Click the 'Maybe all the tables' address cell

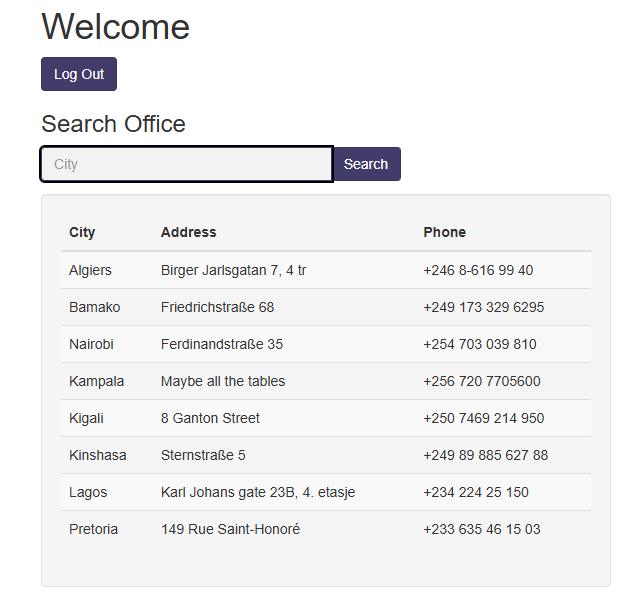click(x=223, y=381)
